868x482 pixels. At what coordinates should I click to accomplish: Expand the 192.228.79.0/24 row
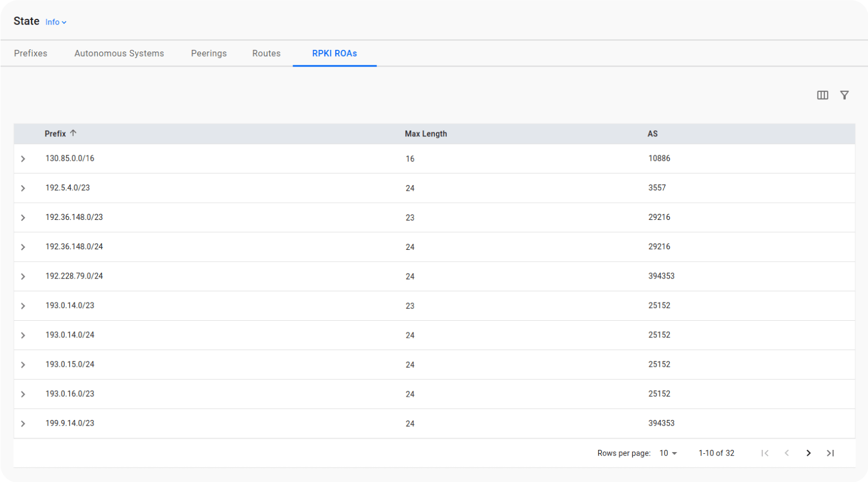[23, 276]
